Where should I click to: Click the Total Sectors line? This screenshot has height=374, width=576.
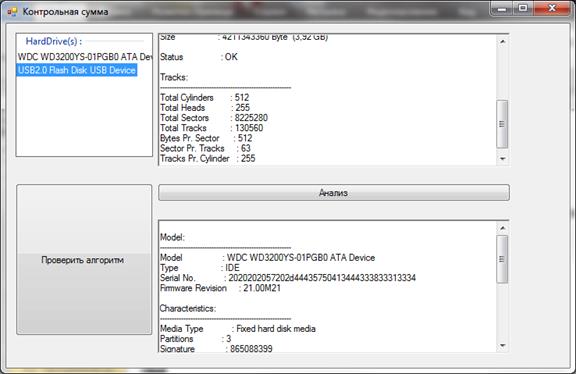[214, 118]
